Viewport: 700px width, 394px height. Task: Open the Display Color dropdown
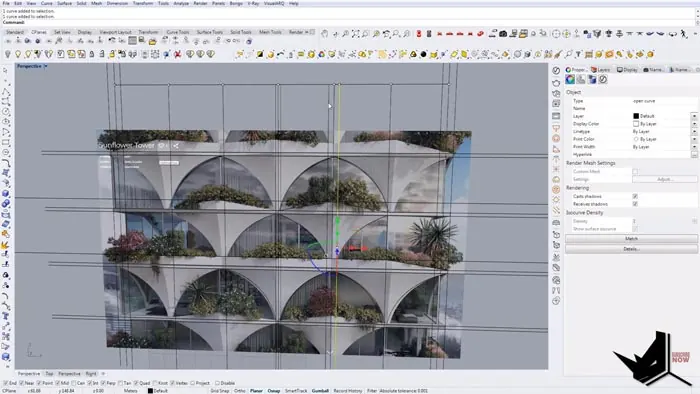[x=694, y=124]
